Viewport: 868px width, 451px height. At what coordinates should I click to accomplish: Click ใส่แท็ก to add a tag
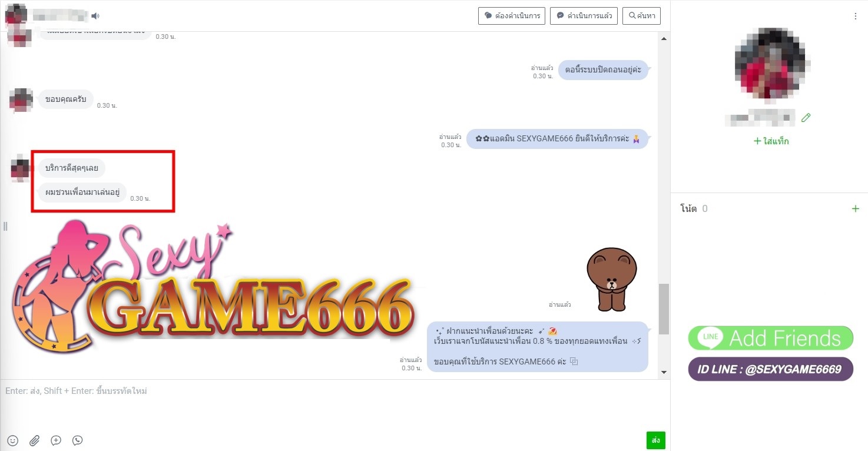pos(771,141)
